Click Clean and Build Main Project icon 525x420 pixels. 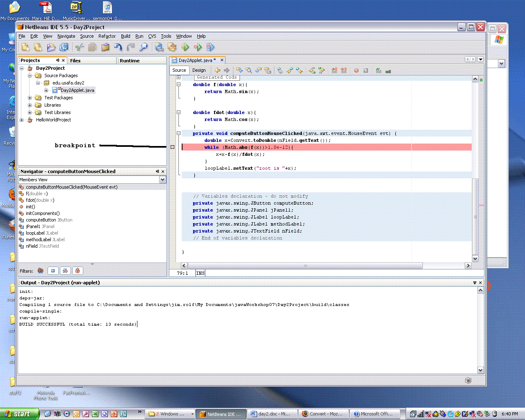tap(172, 47)
